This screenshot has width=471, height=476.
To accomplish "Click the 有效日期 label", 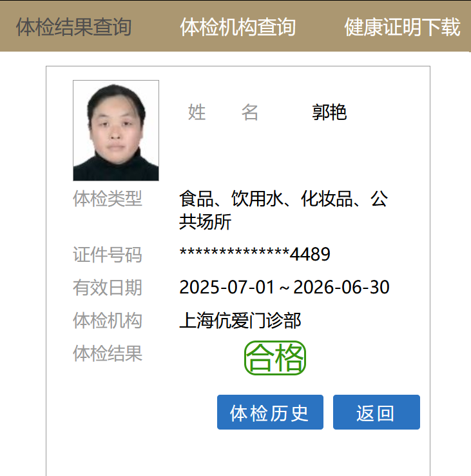I will coord(108,288).
